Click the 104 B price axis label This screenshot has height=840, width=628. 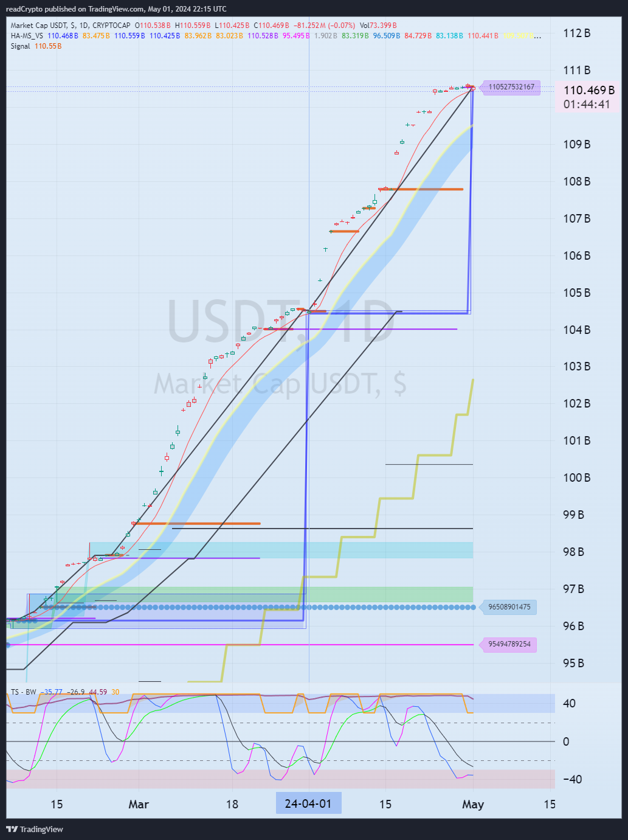pos(577,330)
